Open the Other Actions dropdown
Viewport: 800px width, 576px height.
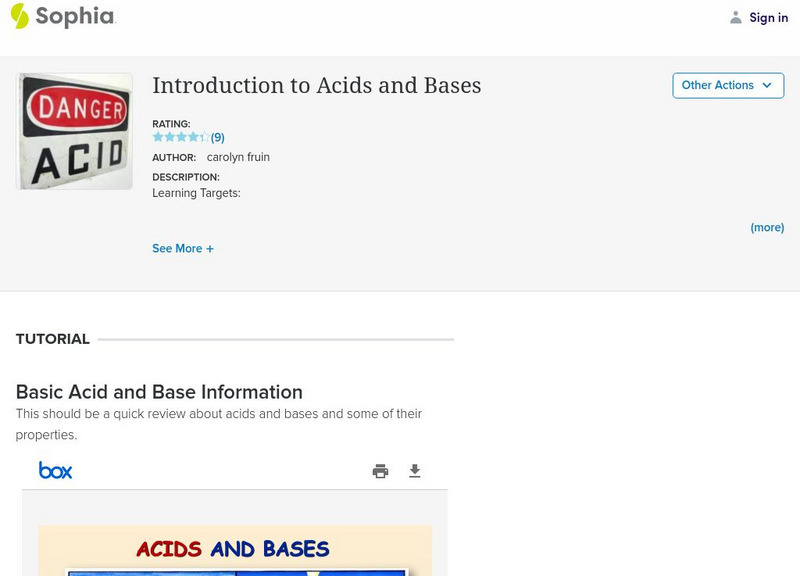click(x=728, y=85)
